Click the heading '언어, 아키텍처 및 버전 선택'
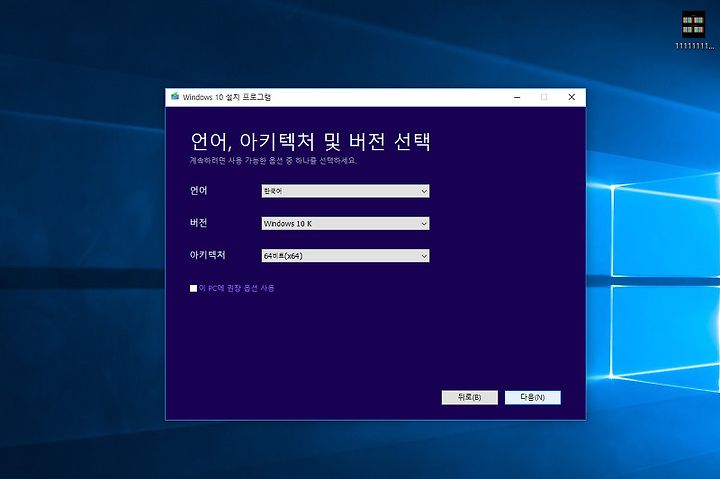 [310, 141]
